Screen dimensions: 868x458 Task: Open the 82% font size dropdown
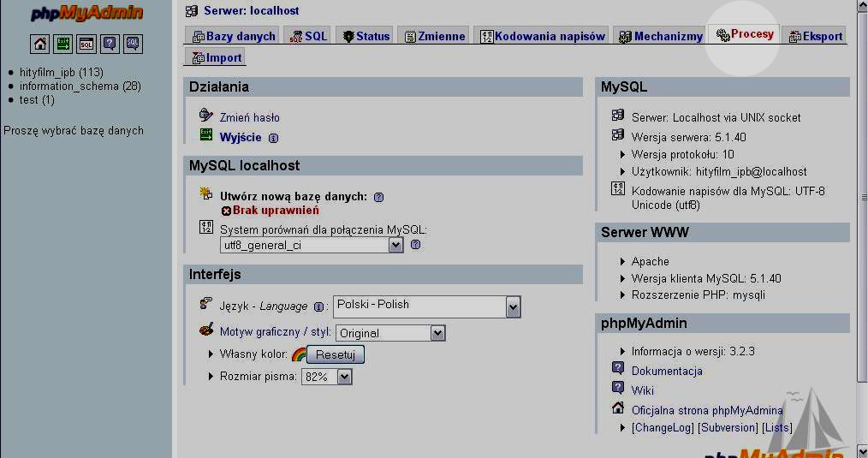(326, 377)
